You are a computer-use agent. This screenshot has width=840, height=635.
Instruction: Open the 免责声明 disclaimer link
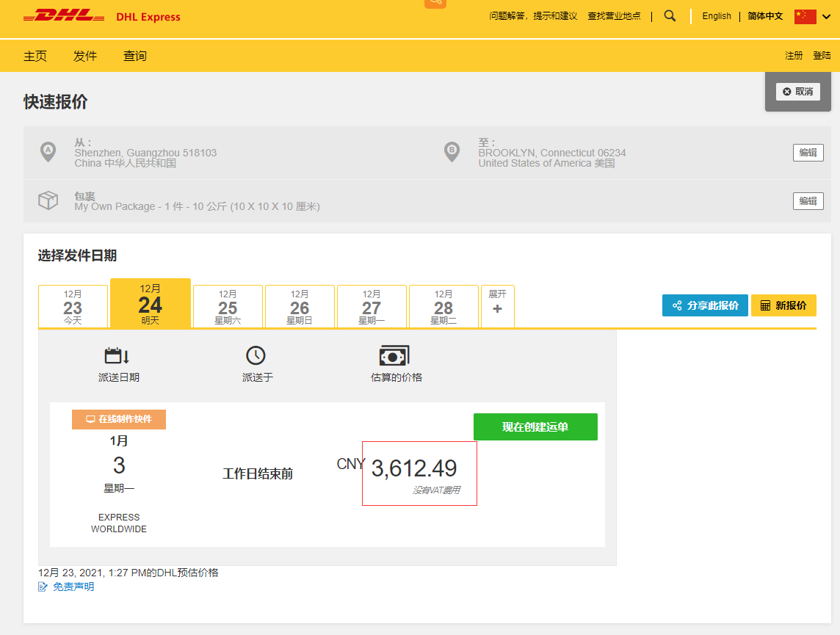pyautogui.click(x=73, y=587)
